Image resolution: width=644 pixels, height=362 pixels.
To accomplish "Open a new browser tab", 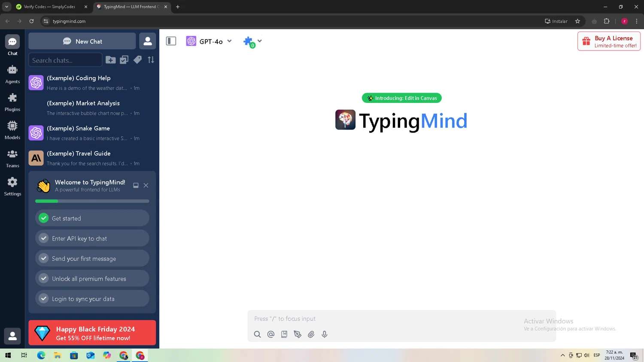I will coord(178,7).
